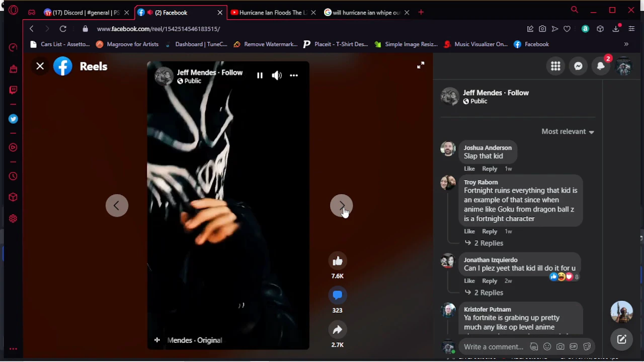The width and height of the screenshot is (644, 362).
Task: Close the Facebook tab
Action: (x=220, y=13)
